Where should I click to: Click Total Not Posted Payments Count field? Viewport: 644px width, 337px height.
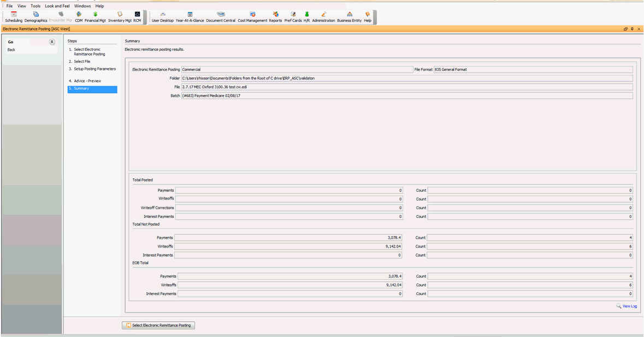pyautogui.click(x=530, y=238)
